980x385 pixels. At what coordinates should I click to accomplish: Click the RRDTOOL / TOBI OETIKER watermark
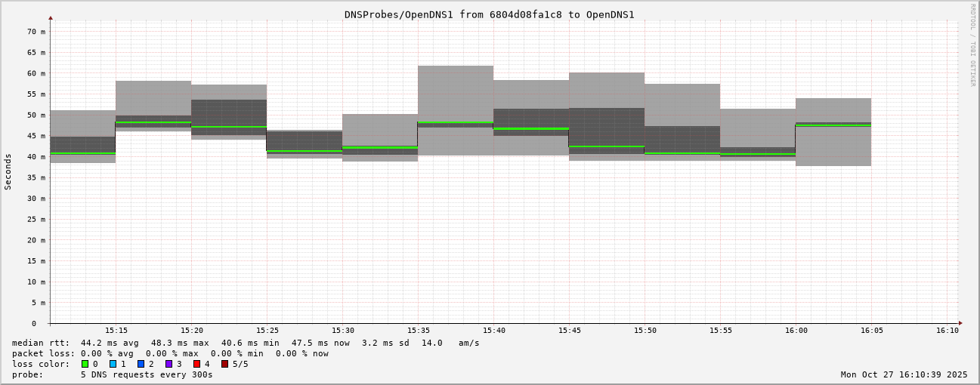[x=972, y=45]
